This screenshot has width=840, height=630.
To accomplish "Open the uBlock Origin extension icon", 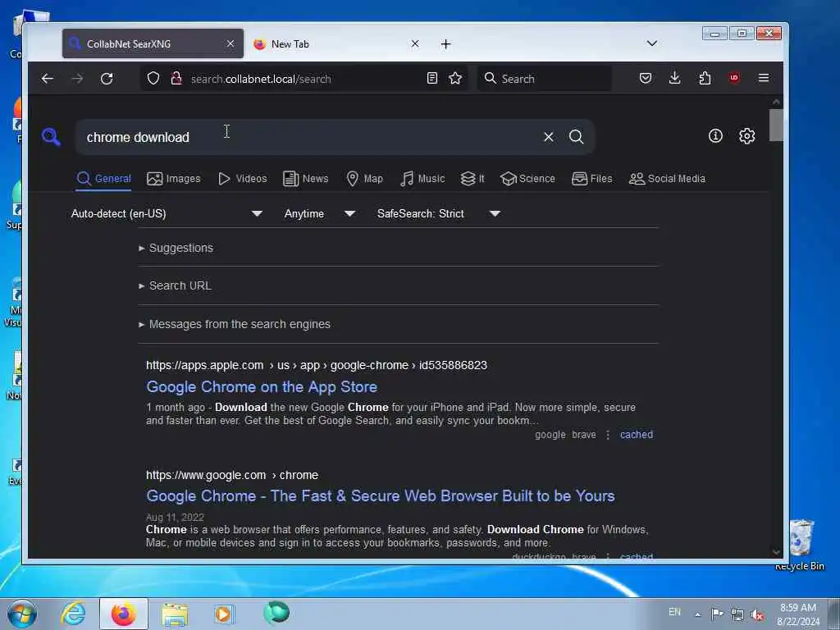I will pyautogui.click(x=734, y=78).
